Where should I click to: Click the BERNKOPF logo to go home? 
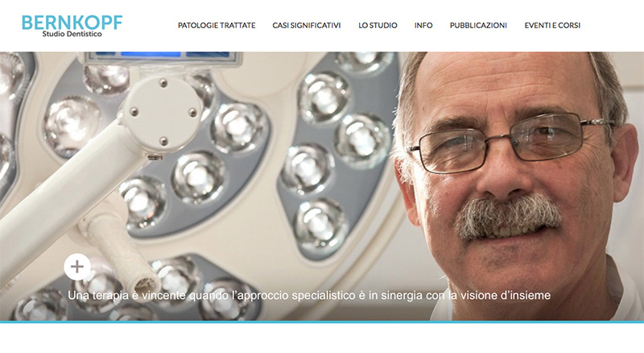(x=72, y=26)
